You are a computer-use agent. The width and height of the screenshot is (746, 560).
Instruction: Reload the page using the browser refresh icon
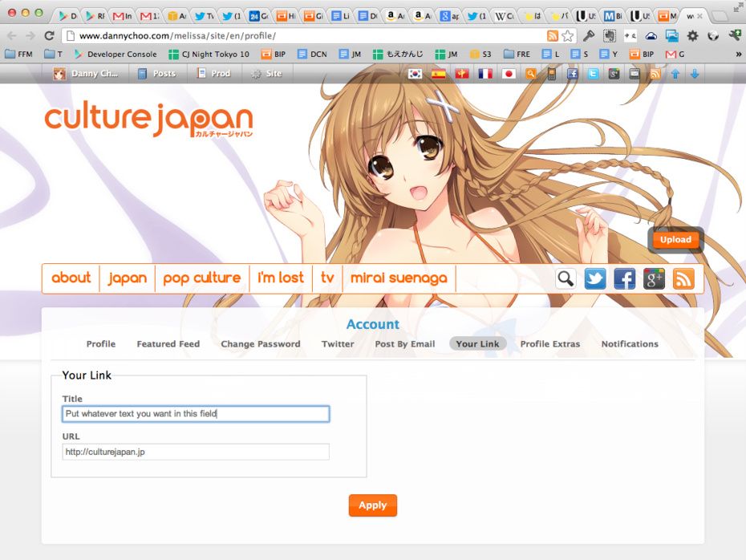(x=49, y=36)
